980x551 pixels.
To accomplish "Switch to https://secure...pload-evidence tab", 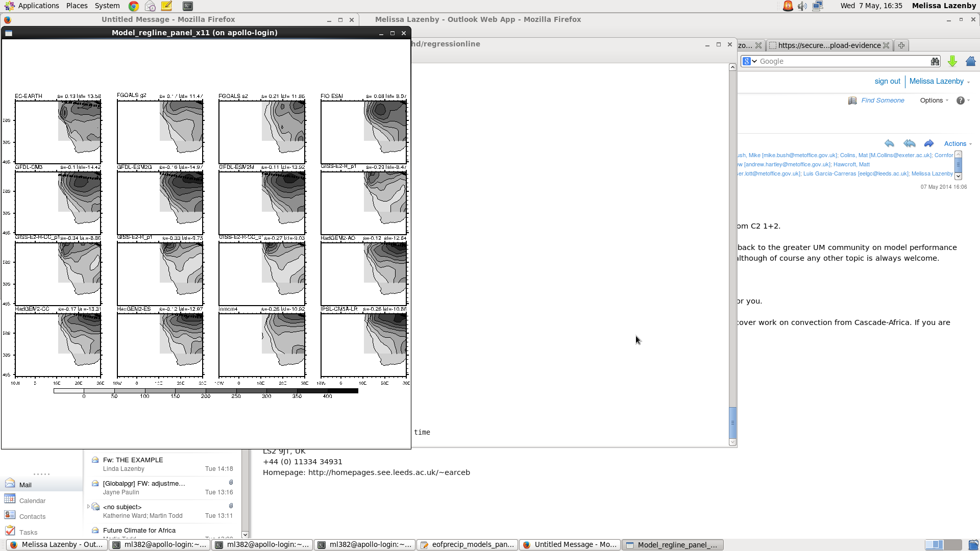I will pos(829,45).
